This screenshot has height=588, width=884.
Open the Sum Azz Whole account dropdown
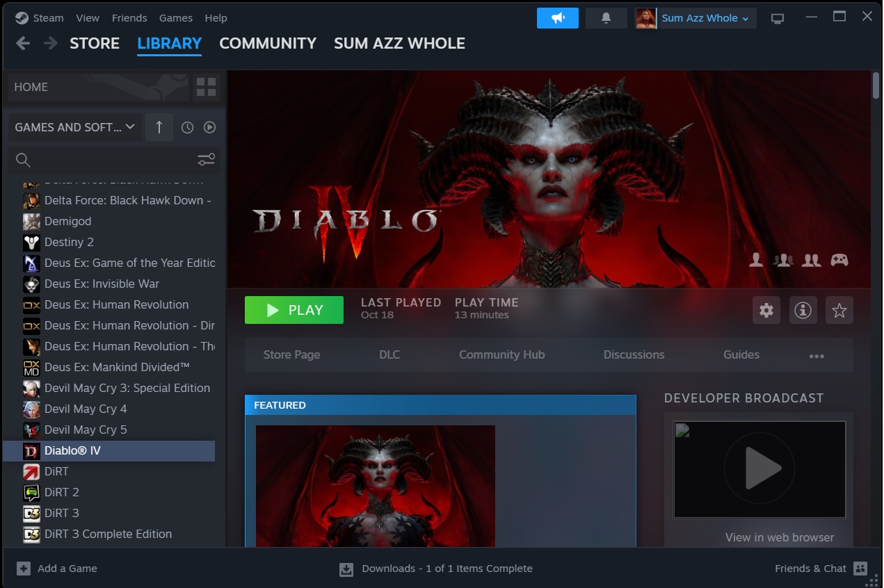[696, 18]
